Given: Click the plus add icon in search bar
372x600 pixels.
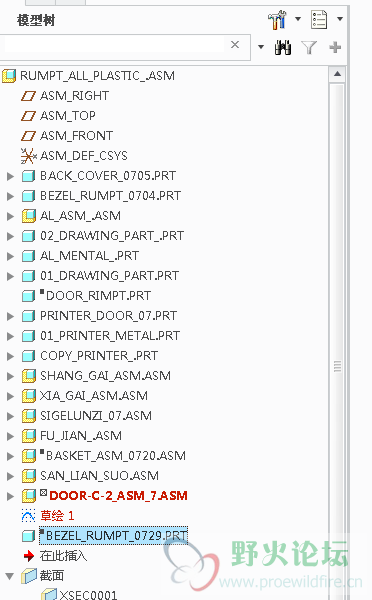Looking at the screenshot, I should tap(335, 47).
